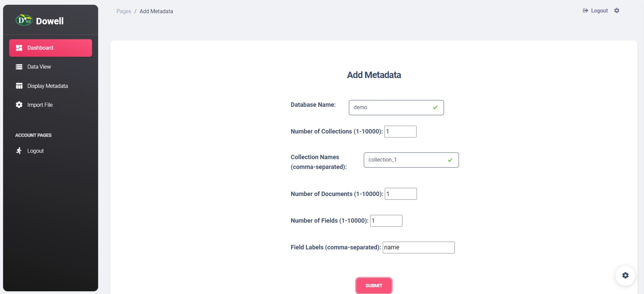This screenshot has height=294, width=644.
Task: Navigate to Dashboard menu entry
Action: 40,48
